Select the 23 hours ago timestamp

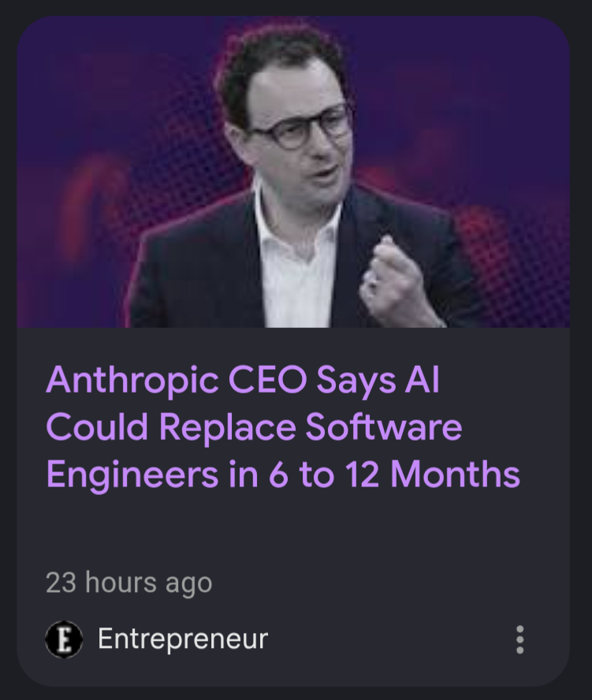click(128, 583)
